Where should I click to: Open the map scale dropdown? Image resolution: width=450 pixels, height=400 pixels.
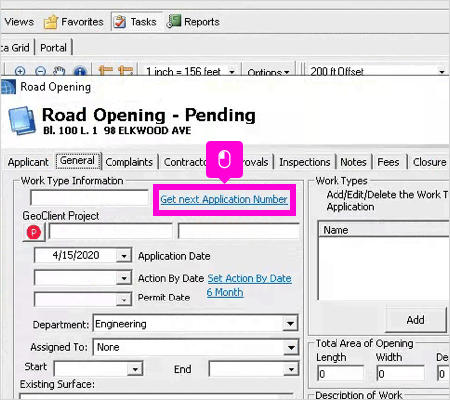pyautogui.click(x=232, y=72)
